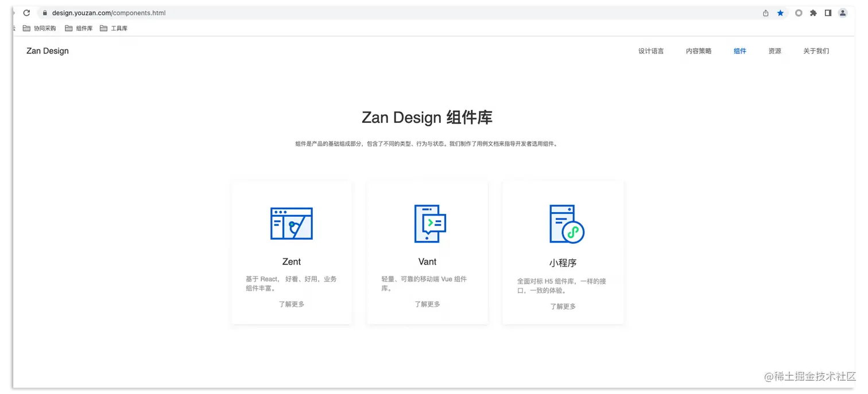Viewport: 868px width, 394px height.
Task: Click 了解更多 under 小程序
Action: 563,306
